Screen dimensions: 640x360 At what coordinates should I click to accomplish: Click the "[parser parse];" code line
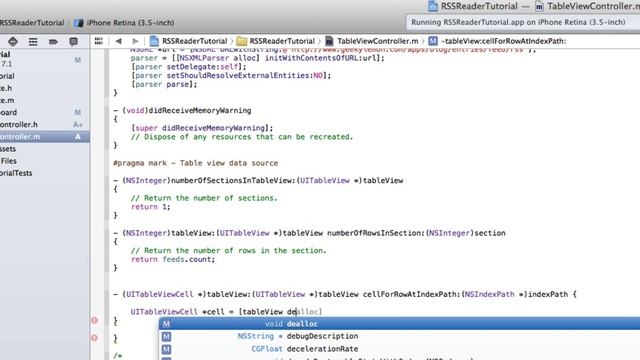[164, 84]
